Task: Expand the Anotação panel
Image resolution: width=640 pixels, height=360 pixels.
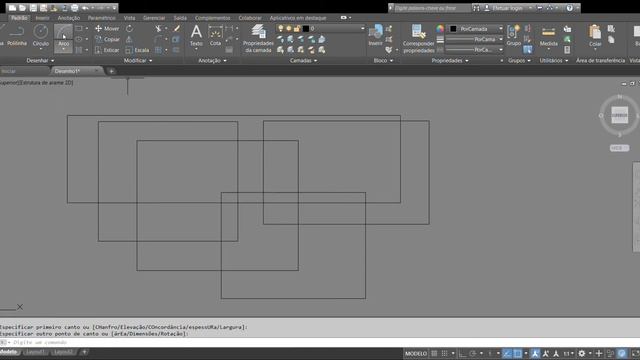Action: click(x=212, y=60)
